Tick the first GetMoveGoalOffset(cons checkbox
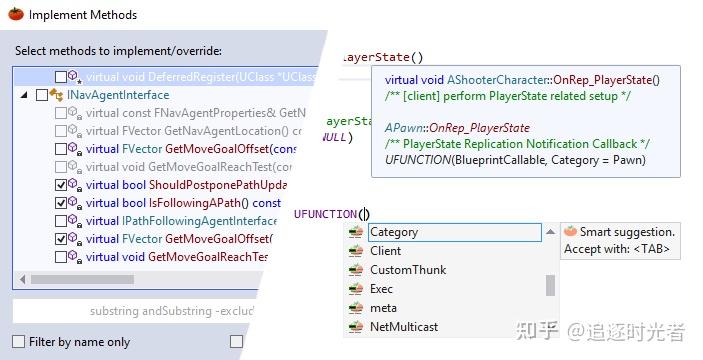Image resolution: width=703 pixels, height=360 pixels. pyautogui.click(x=61, y=149)
